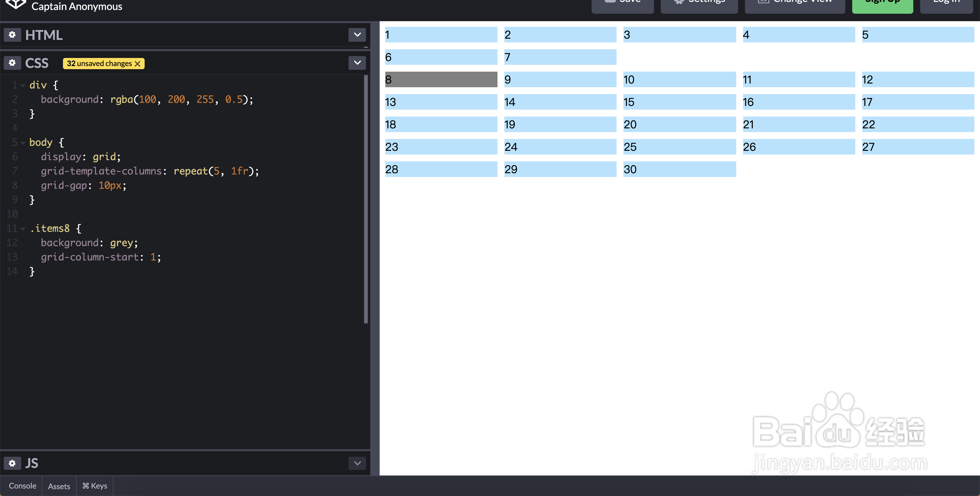This screenshot has height=496, width=980.
Task: Fold the div rule at line 1
Action: 23,86
